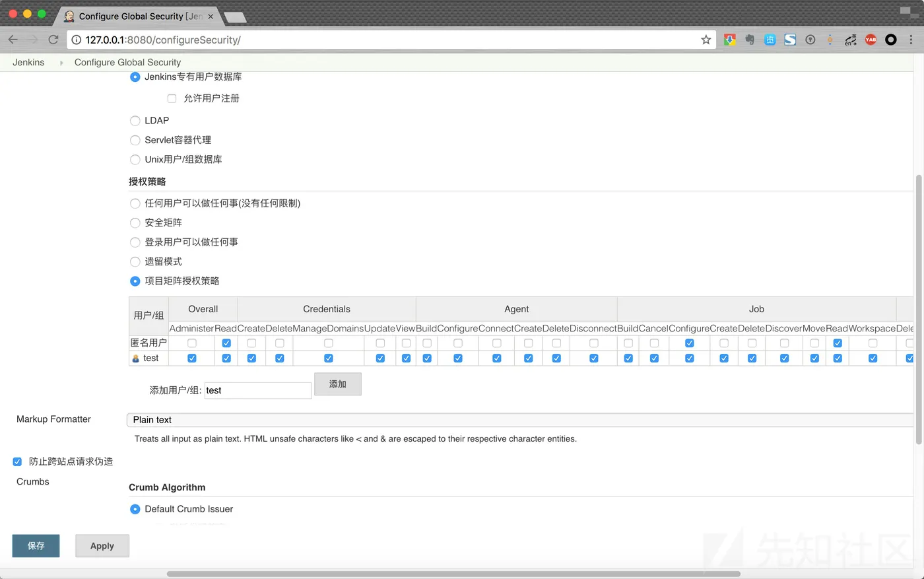
Task: Click the vertical page scrollbar
Action: (x=919, y=310)
